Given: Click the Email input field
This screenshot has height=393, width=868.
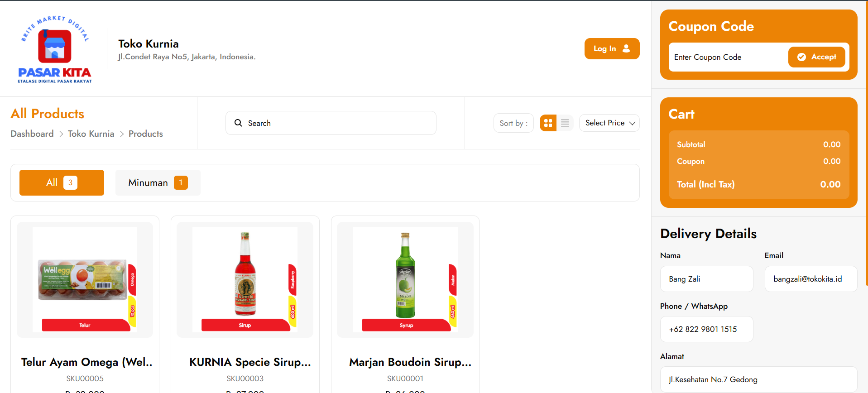Looking at the screenshot, I should [x=810, y=279].
